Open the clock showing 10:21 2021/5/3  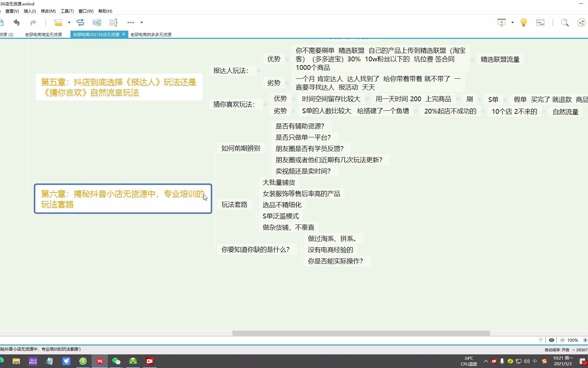coord(563,361)
